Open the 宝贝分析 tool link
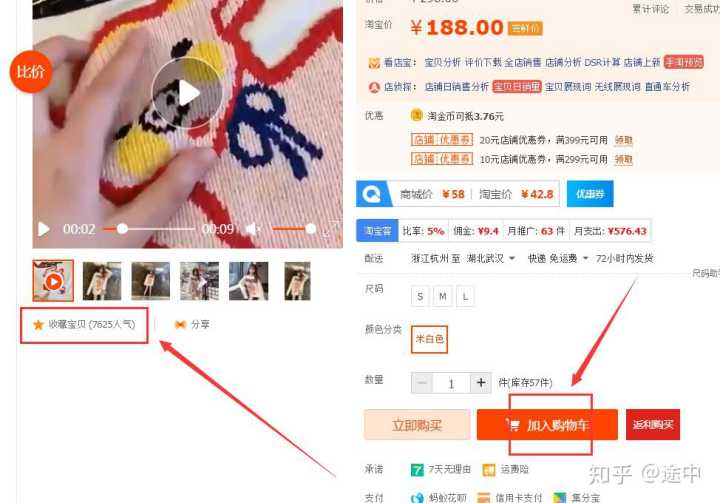 [x=442, y=62]
